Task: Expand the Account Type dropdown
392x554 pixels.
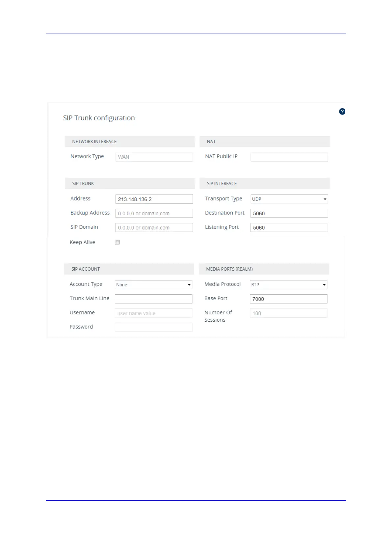Action: pos(153,284)
